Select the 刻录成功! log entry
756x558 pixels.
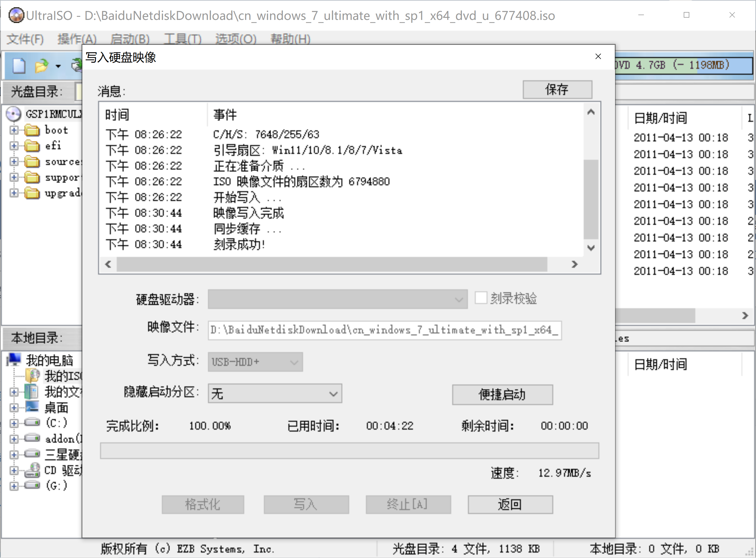[239, 244]
